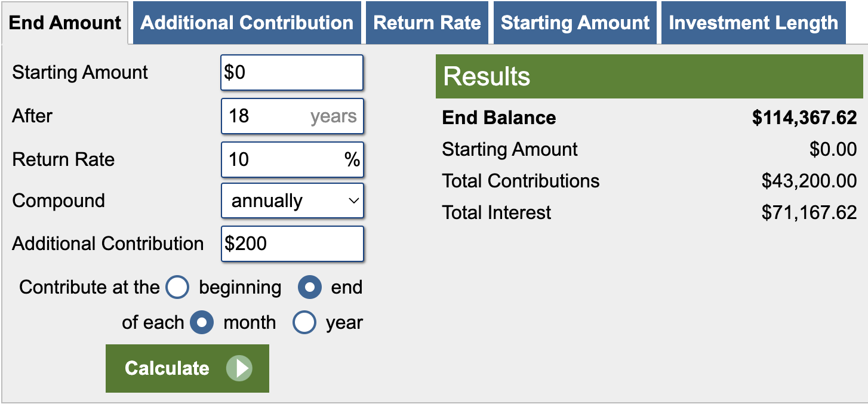
Task: Click the Calculate play arrow icon
Action: (239, 368)
